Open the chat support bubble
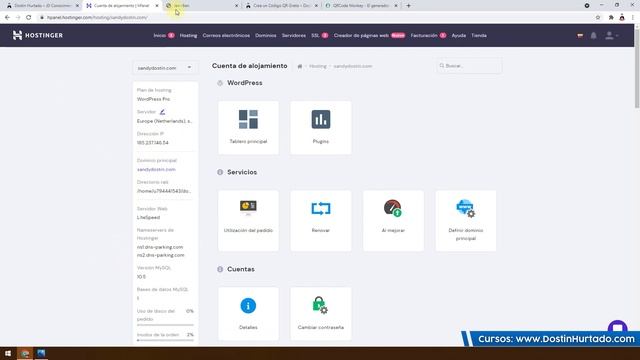This screenshot has height=360, width=640. [617, 326]
